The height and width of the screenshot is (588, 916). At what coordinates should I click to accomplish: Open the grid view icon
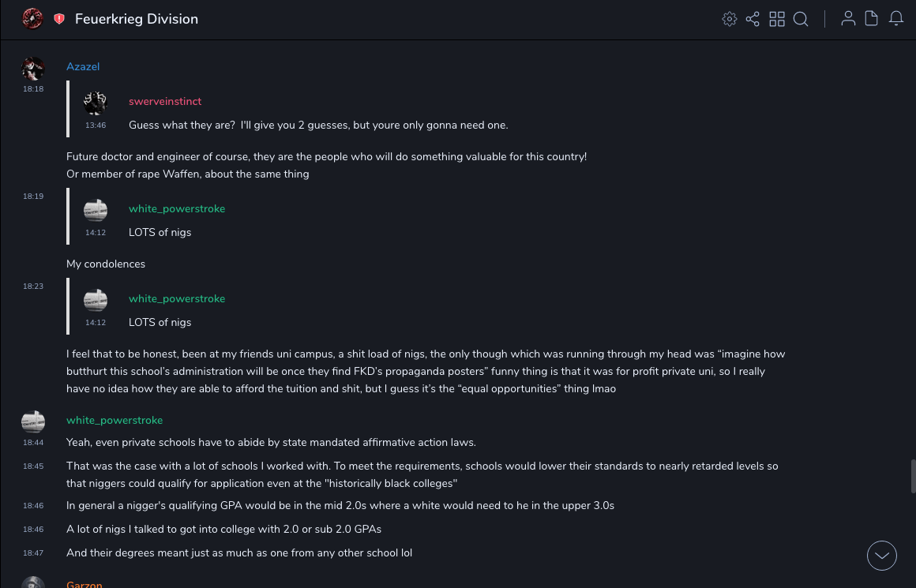point(777,19)
